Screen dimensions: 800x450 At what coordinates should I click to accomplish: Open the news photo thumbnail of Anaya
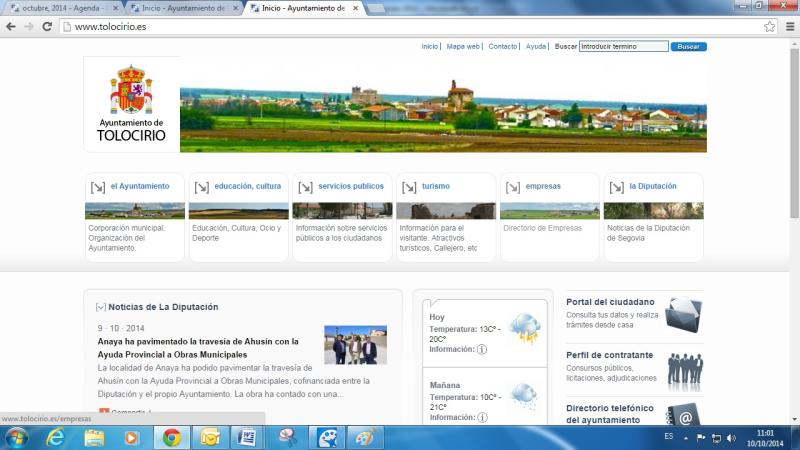click(355, 345)
